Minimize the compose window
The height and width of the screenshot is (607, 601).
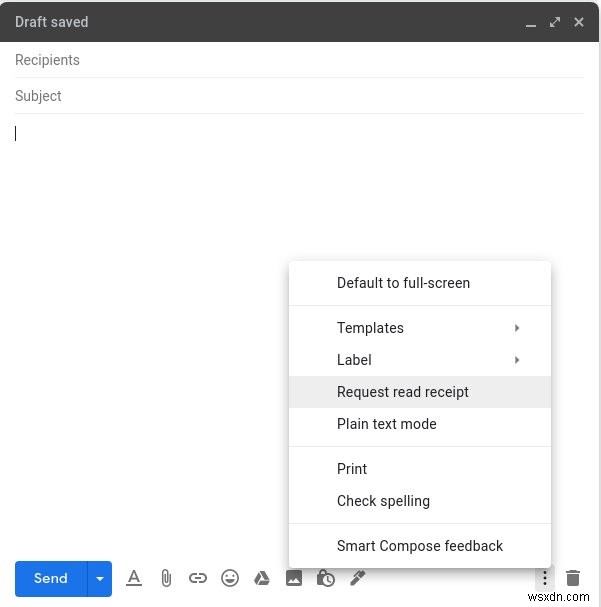(531, 26)
